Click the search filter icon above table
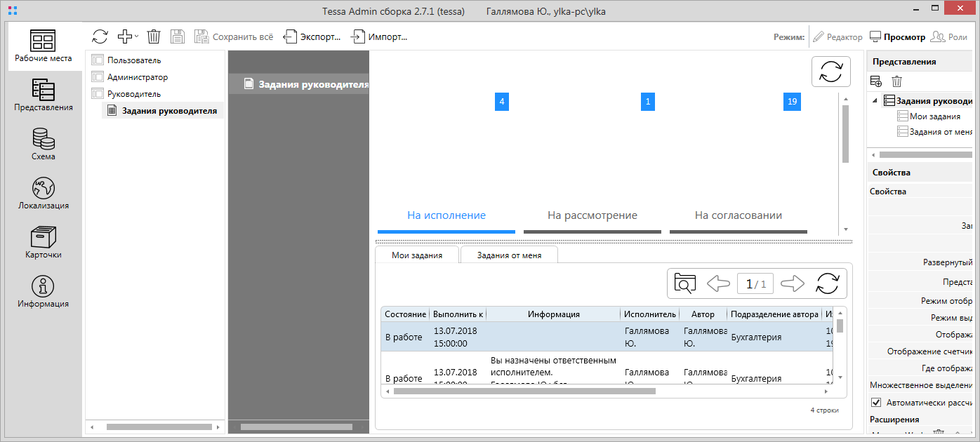 (x=684, y=283)
